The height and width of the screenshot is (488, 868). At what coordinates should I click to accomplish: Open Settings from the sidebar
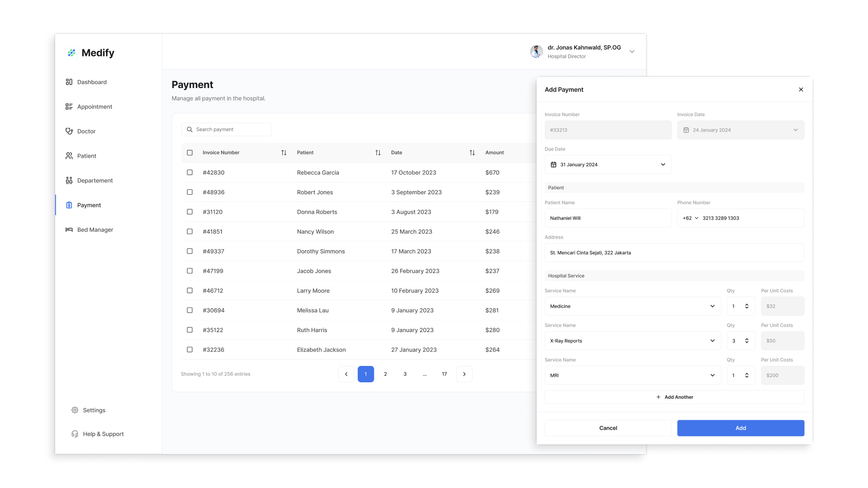coord(94,410)
